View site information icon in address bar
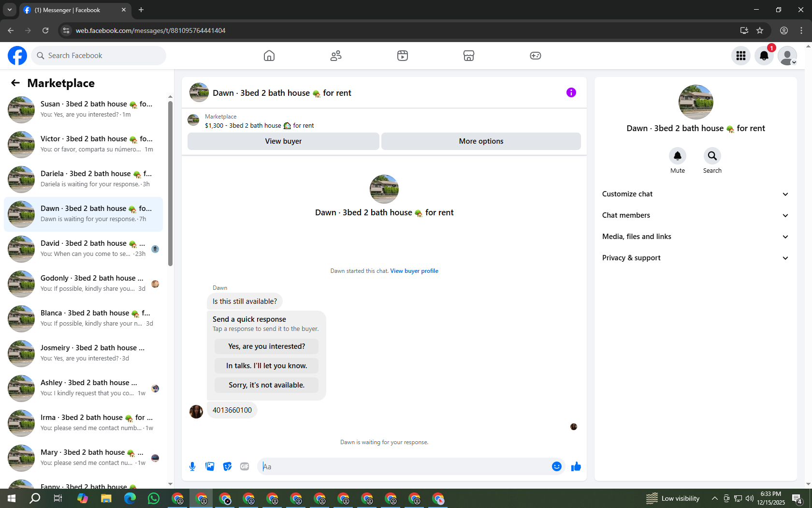 coord(66,30)
